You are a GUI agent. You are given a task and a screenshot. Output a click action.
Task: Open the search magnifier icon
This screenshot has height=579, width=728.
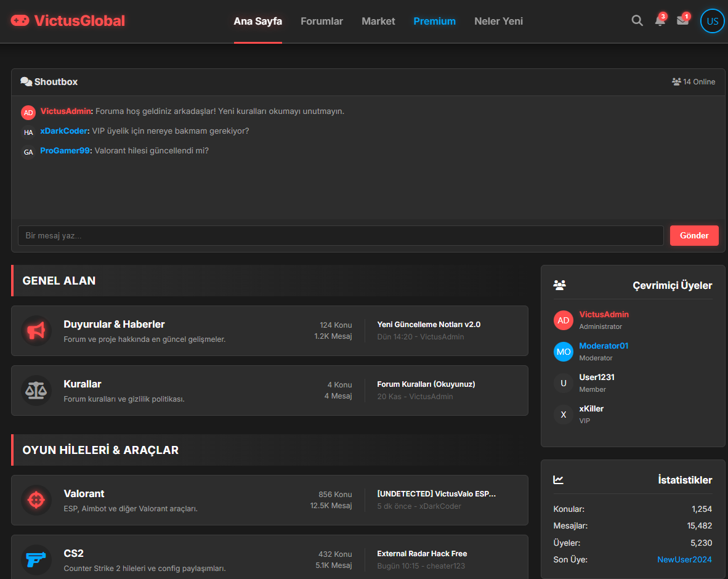(x=637, y=20)
